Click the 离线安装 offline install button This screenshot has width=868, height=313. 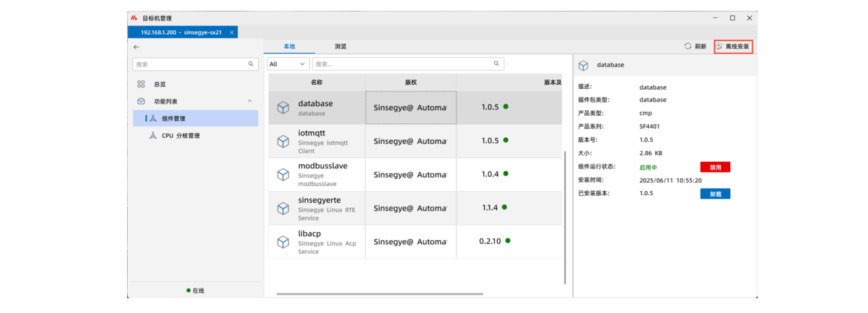click(733, 46)
